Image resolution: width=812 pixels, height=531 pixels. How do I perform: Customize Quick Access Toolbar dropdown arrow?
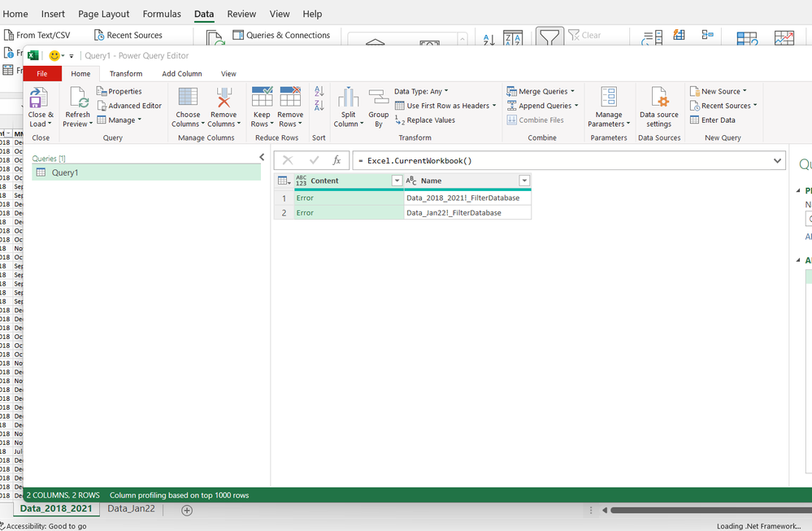click(x=71, y=56)
